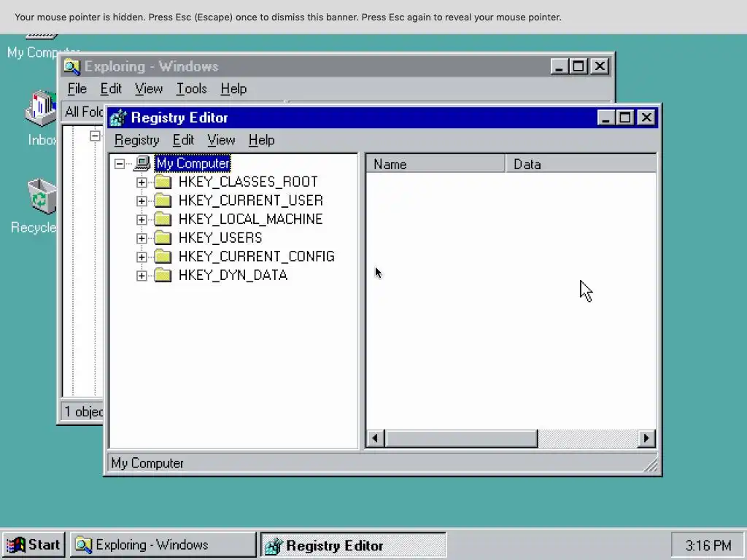Click the HKEY_LOCAL_MACHINE folder icon
The height and width of the screenshot is (560, 747).
(x=163, y=219)
